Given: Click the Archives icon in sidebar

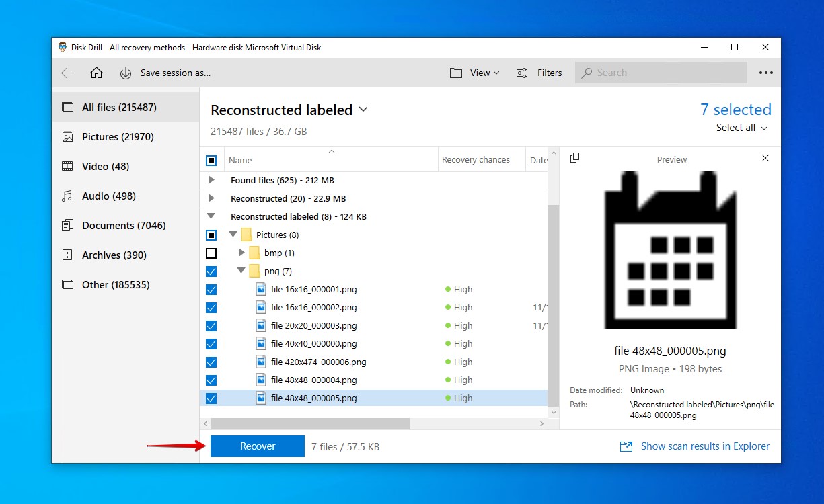Looking at the screenshot, I should (x=67, y=255).
